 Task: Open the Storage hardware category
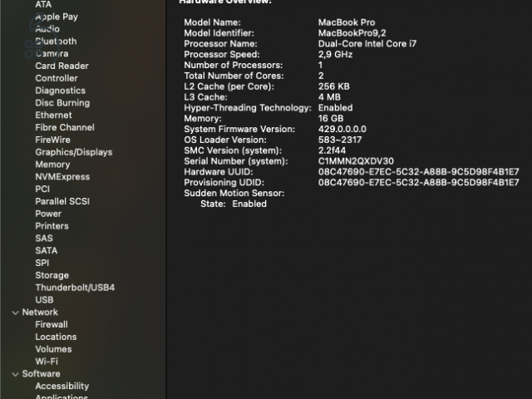tap(52, 275)
